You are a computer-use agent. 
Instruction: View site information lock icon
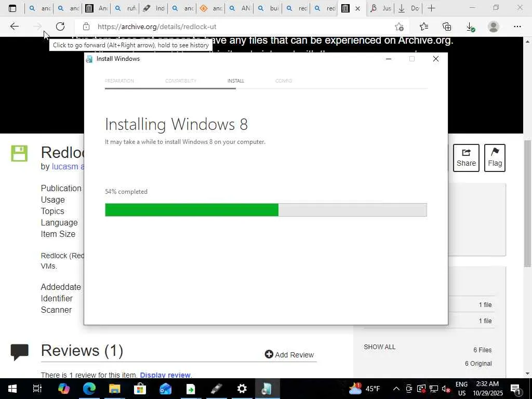[86, 26]
